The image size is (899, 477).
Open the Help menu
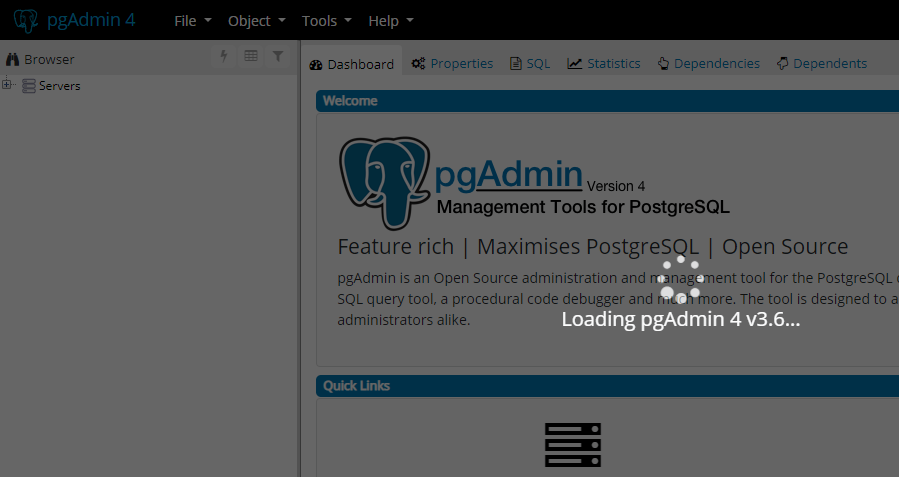click(390, 21)
